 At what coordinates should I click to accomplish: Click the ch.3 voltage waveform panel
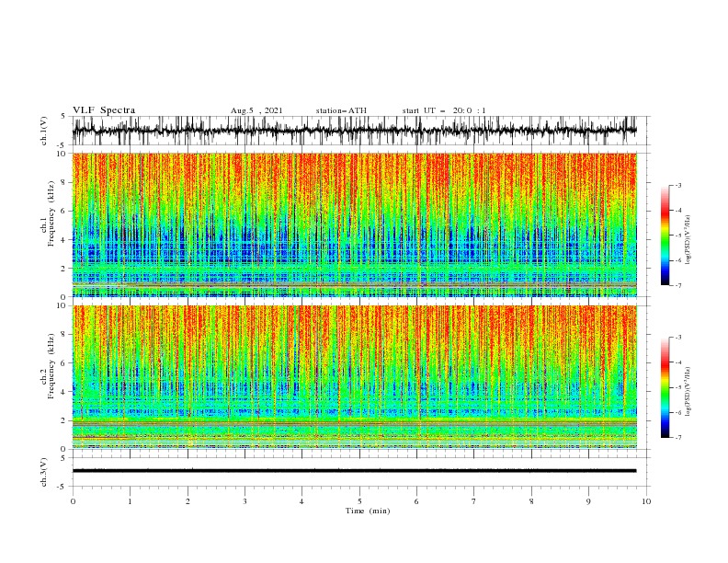[x=361, y=472]
